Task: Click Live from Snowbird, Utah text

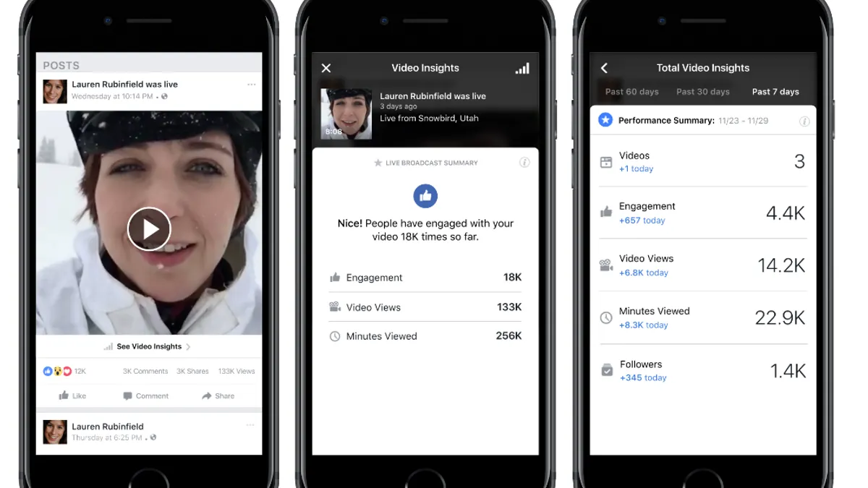Action: (x=429, y=118)
